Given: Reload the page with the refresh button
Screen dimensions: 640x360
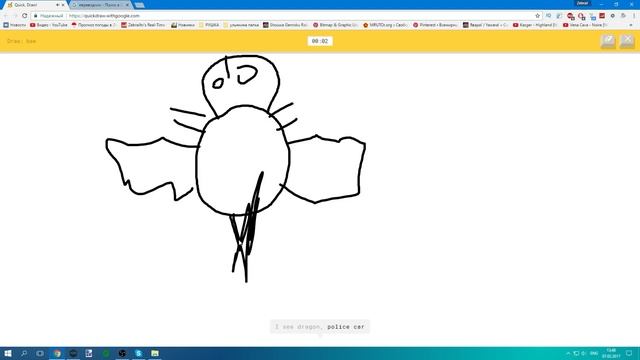Looking at the screenshot, I should coord(24,16).
